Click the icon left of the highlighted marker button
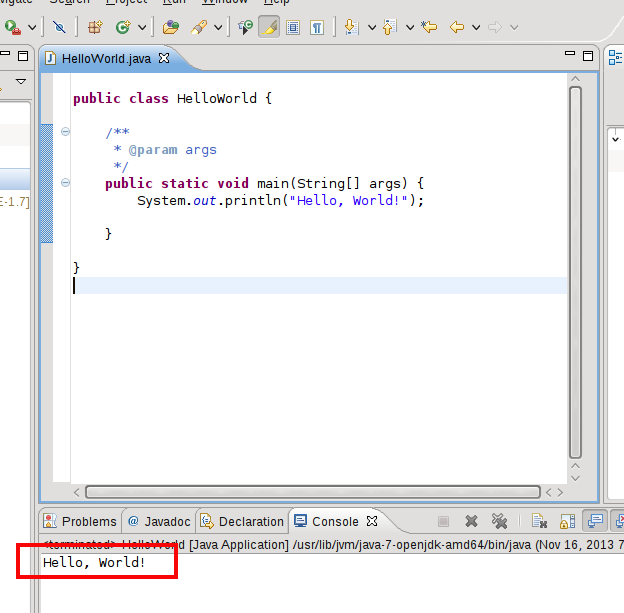Screen dimensions: 624x613 [x=245, y=27]
